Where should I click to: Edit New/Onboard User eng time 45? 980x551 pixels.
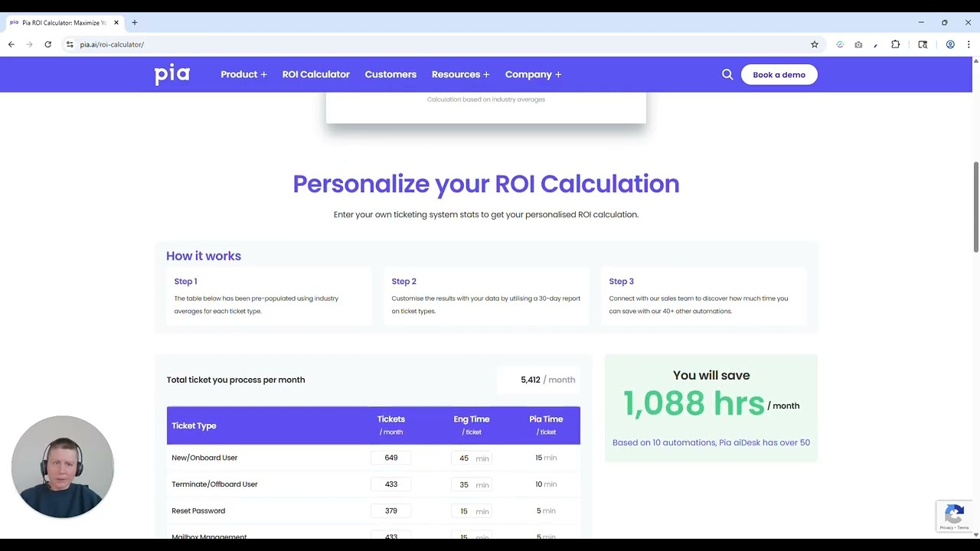point(471,458)
